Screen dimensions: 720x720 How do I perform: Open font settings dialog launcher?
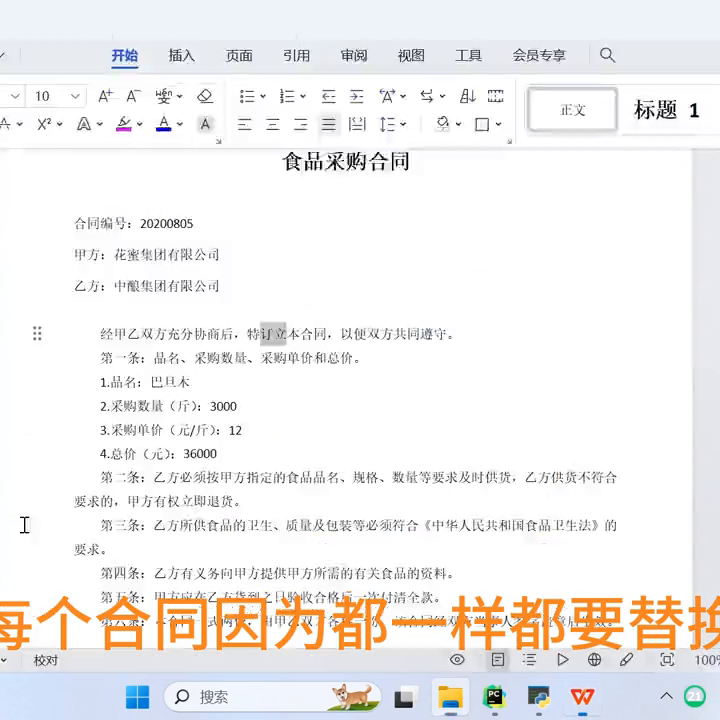coord(219,141)
